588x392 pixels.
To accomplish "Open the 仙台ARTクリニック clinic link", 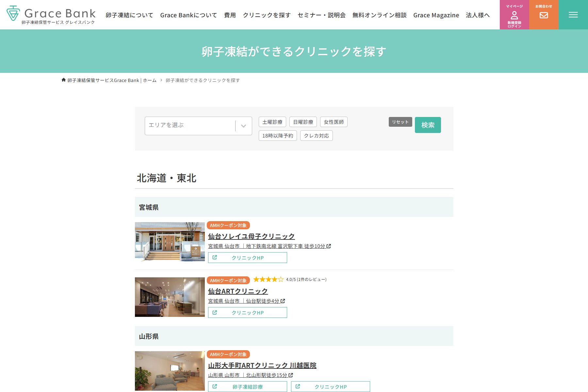I will (x=238, y=291).
